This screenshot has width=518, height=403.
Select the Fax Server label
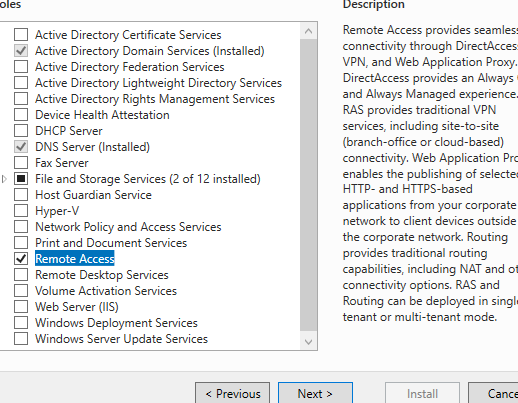tap(62, 163)
